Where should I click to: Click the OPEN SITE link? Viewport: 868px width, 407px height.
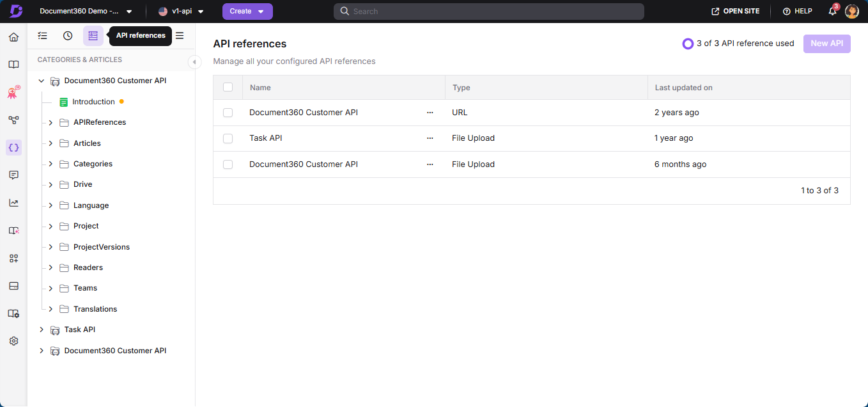coord(735,12)
